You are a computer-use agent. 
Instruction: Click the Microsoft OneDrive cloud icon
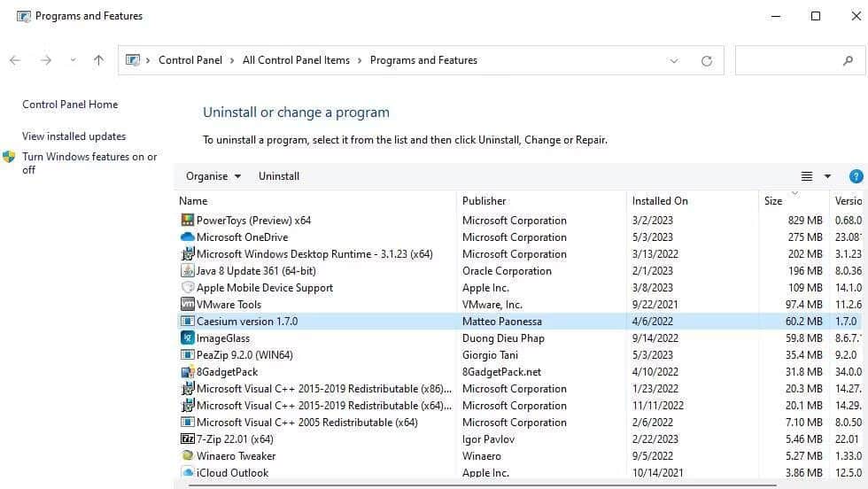click(x=188, y=237)
